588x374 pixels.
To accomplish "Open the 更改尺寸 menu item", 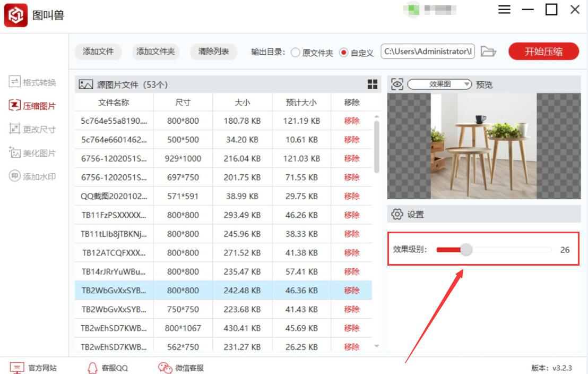I will pyautogui.click(x=32, y=129).
